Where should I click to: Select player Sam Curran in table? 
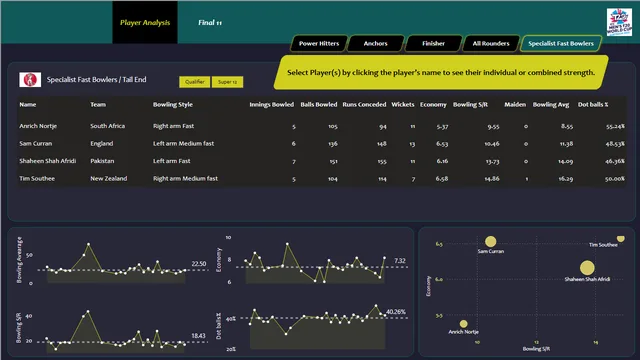[36, 144]
